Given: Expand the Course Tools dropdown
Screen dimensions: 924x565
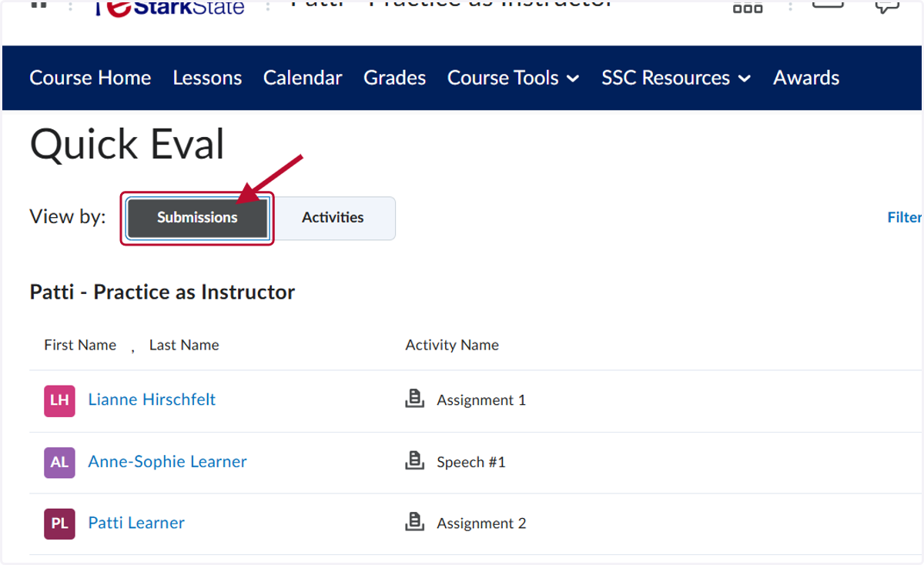Looking at the screenshot, I should click(x=513, y=78).
